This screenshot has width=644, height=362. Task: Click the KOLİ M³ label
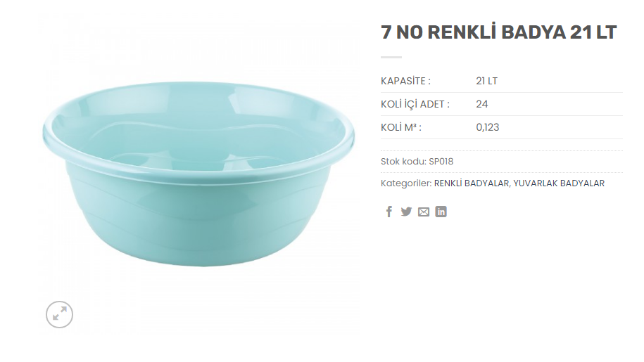click(401, 127)
